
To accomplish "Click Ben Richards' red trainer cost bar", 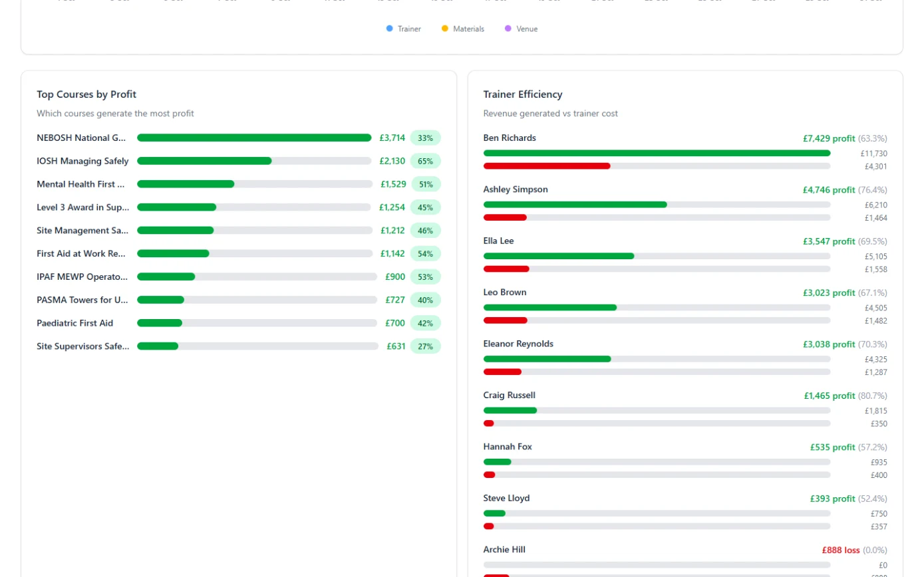I will (x=547, y=166).
